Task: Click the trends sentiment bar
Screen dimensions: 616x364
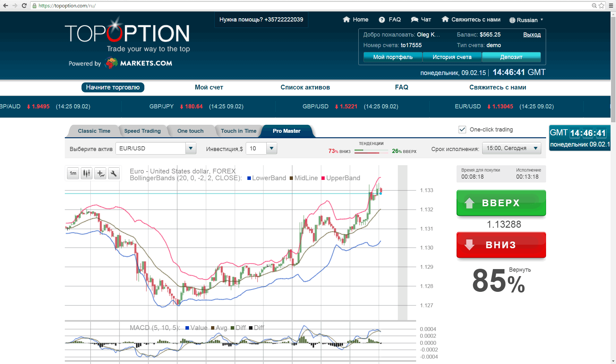Action: [371, 151]
